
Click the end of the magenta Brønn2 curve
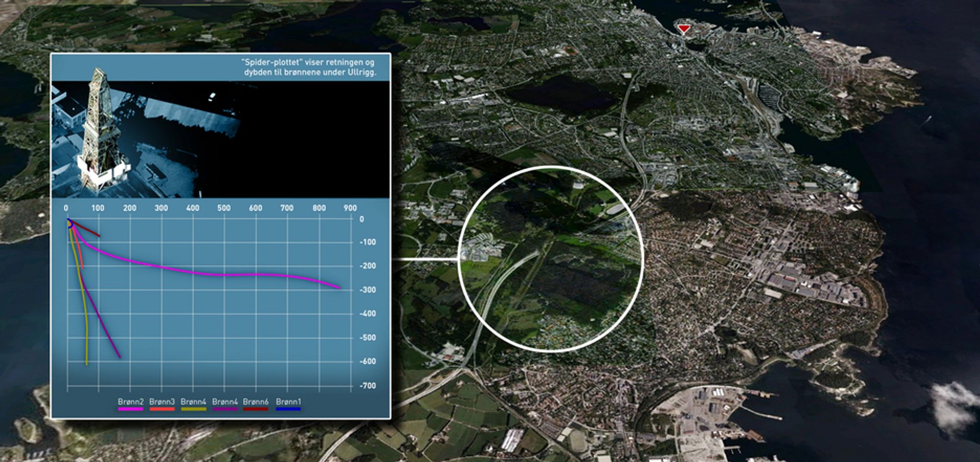coord(339,287)
